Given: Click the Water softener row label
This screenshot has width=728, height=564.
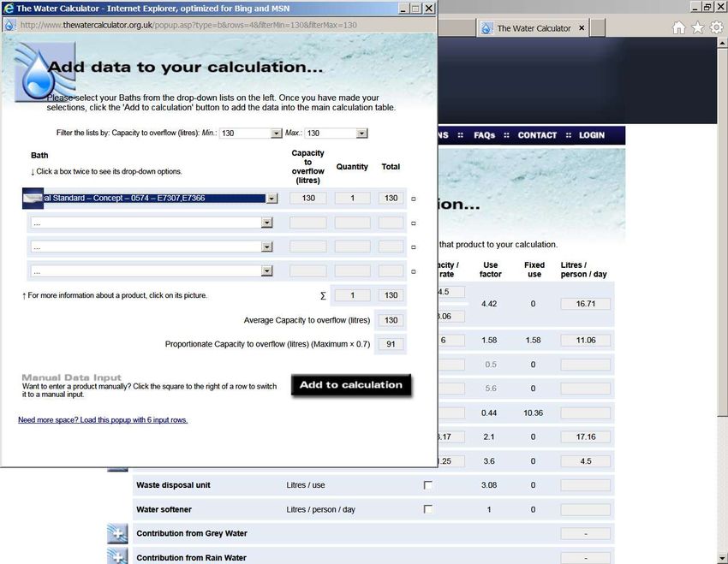Looking at the screenshot, I should click(164, 510).
